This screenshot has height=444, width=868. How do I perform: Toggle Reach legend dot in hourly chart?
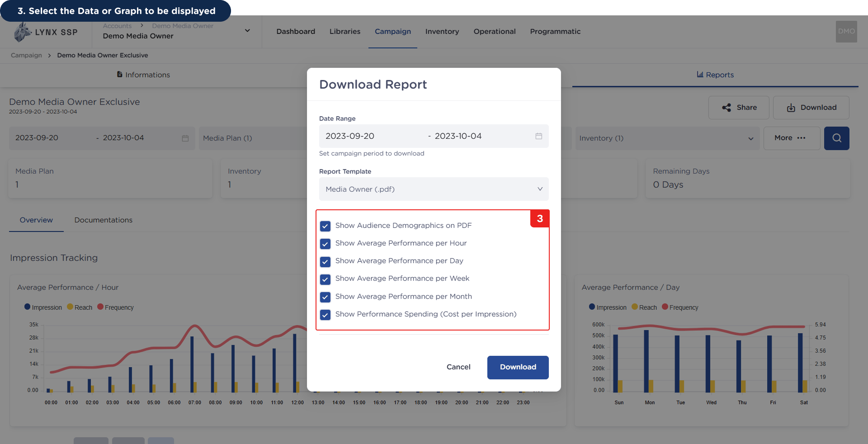pos(70,307)
